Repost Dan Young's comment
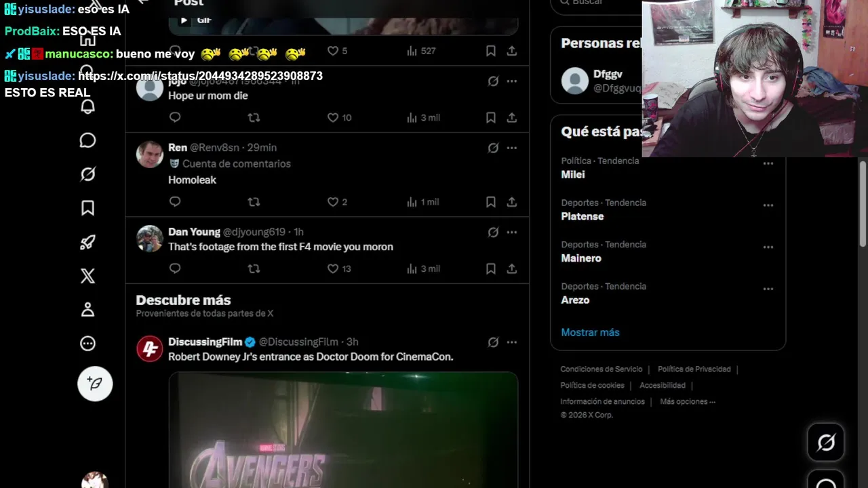Screen dimensions: 868x488 click(x=254, y=268)
